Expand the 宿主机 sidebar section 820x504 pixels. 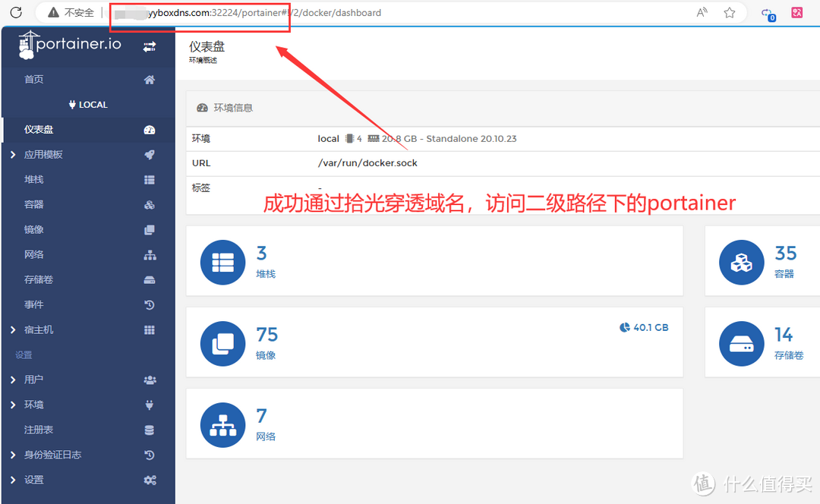click(x=13, y=330)
